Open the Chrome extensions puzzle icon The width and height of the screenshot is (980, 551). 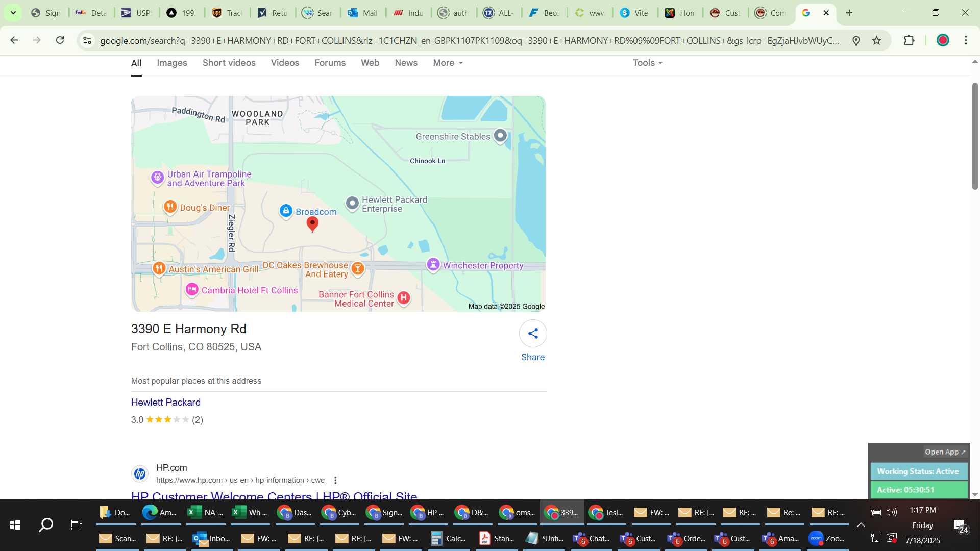909,40
